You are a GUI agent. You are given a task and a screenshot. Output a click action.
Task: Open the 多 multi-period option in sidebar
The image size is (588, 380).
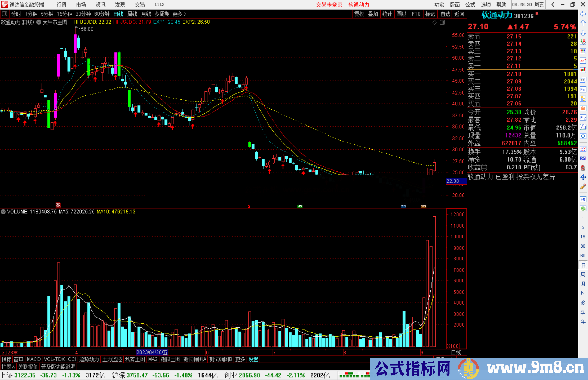(x=583, y=303)
